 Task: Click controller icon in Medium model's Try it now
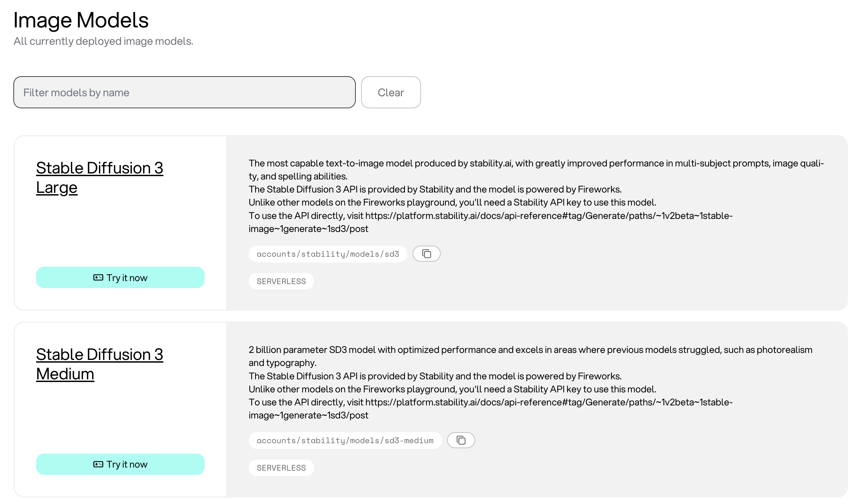(98, 464)
